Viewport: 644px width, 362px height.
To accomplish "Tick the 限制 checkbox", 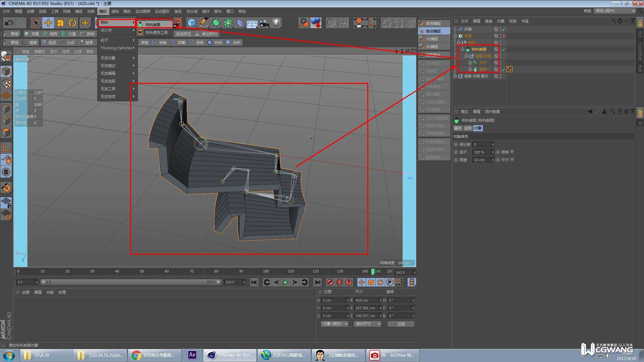I will click(512, 152).
